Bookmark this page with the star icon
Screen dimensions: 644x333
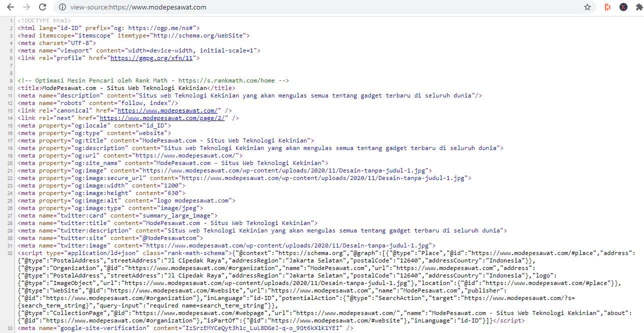[588, 7]
